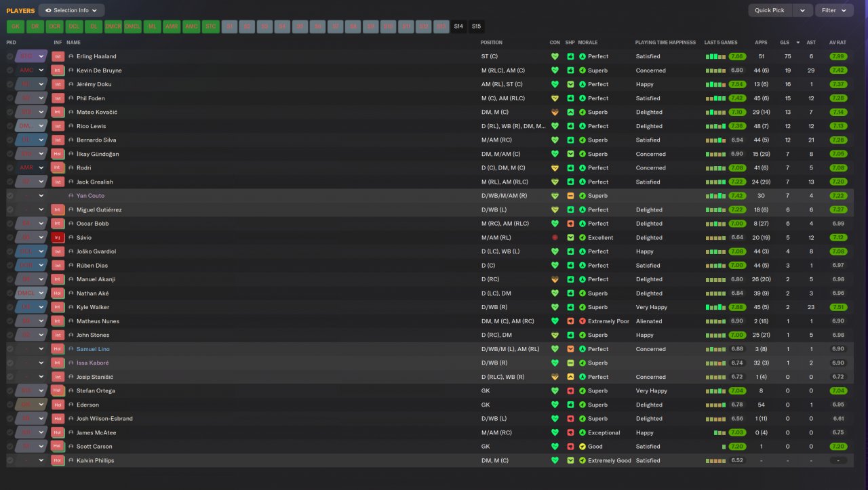Click Matheus Nunes' red morale icon
This screenshot has width=868, height=490.
582,321
